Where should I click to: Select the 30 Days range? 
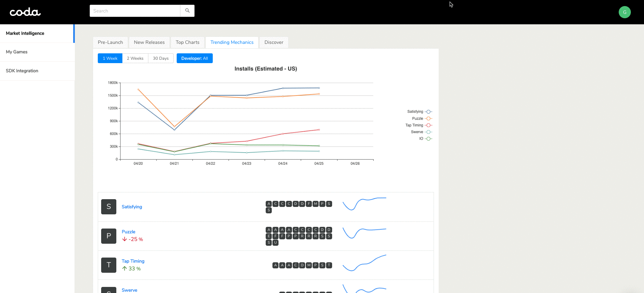click(161, 58)
